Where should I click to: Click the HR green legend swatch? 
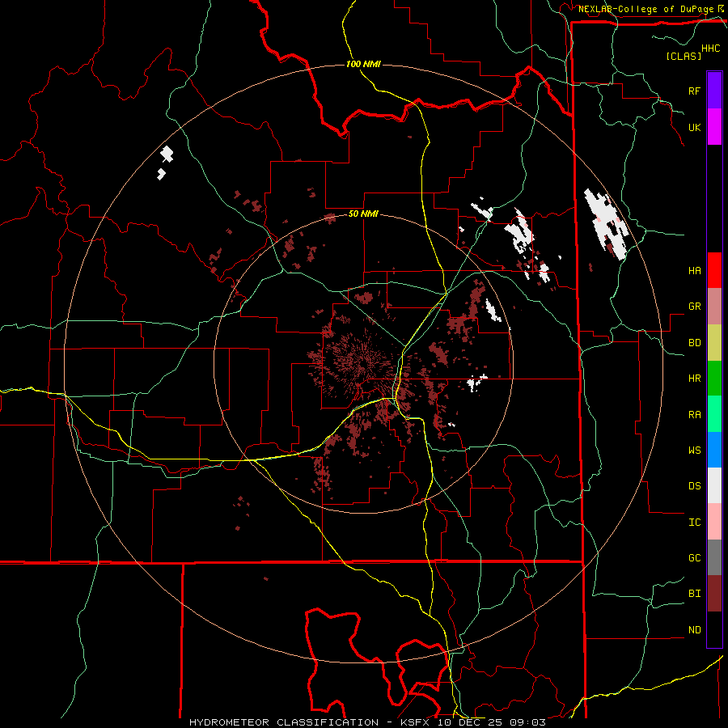point(714,378)
